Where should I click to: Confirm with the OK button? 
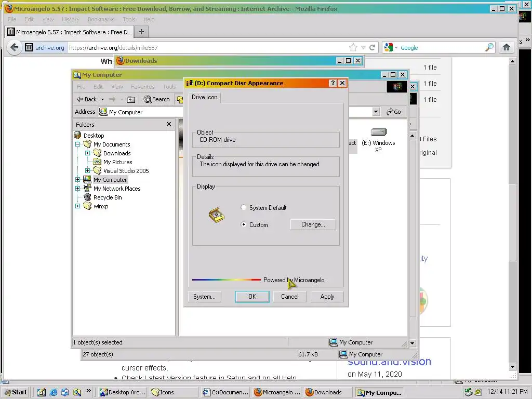pos(252,297)
